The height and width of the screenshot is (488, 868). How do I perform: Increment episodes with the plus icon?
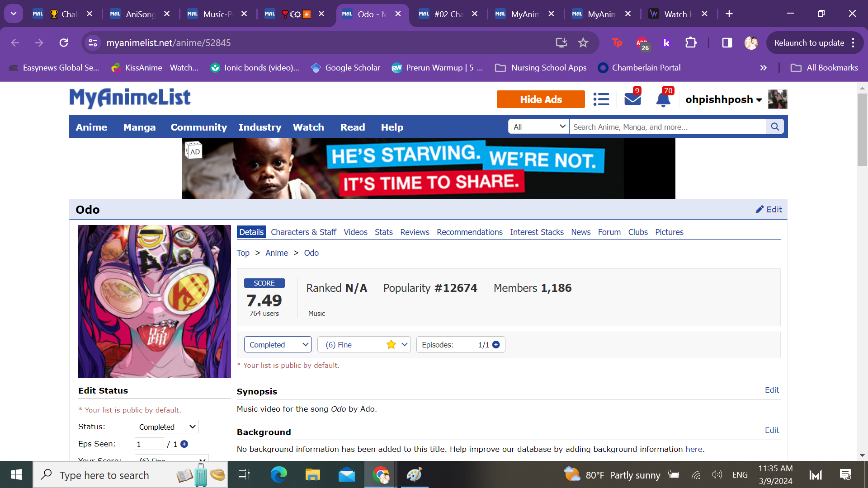click(496, 345)
